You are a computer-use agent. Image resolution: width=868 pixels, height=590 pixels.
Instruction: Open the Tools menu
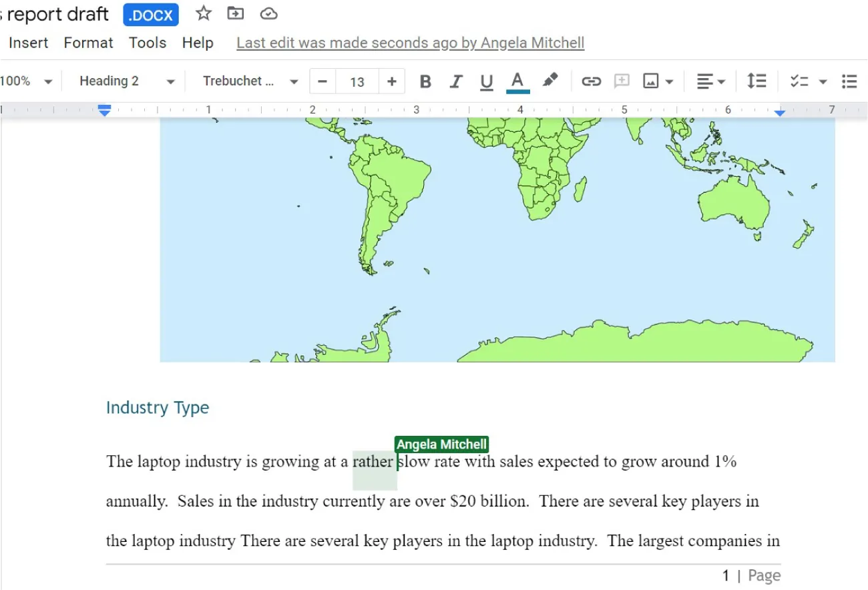(x=147, y=42)
